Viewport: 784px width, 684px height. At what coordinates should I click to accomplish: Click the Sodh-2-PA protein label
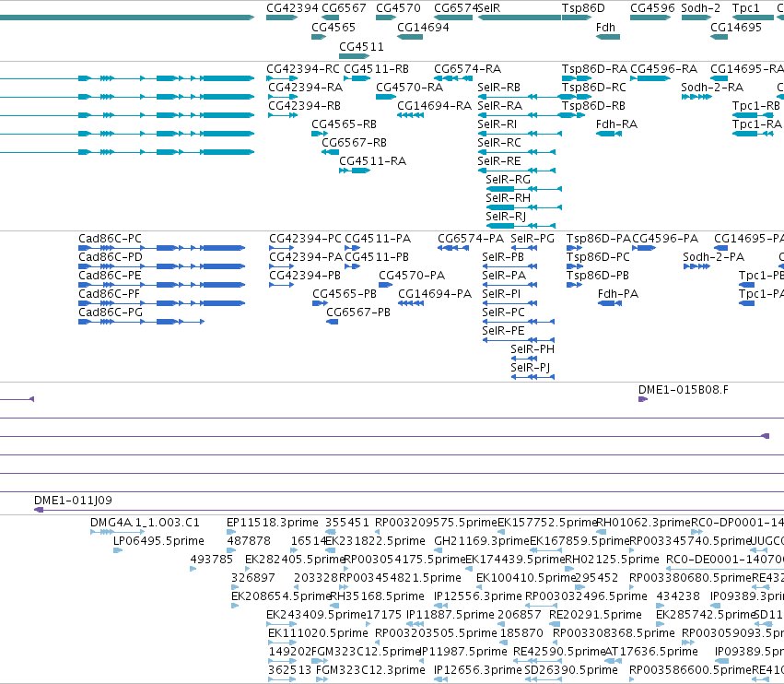(x=713, y=258)
